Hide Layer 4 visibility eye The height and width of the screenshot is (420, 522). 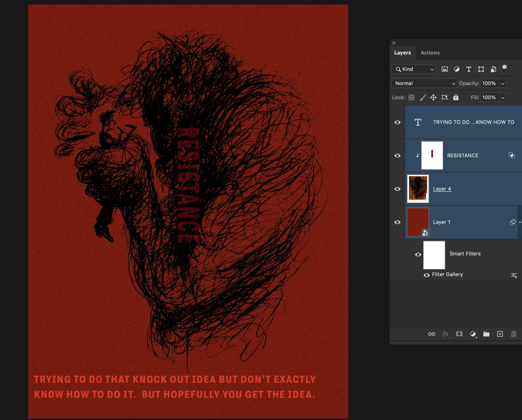(397, 189)
